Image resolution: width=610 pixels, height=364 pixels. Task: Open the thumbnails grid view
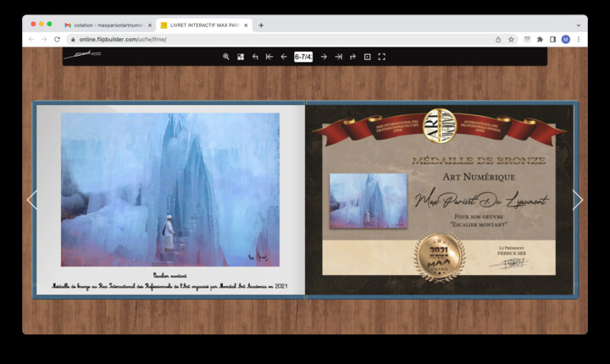(x=241, y=57)
